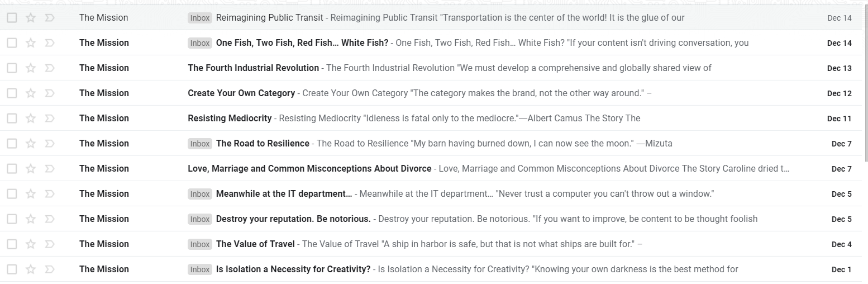Star the Meanwhile at the IT department email
Screen dimensions: 868x284
point(31,194)
